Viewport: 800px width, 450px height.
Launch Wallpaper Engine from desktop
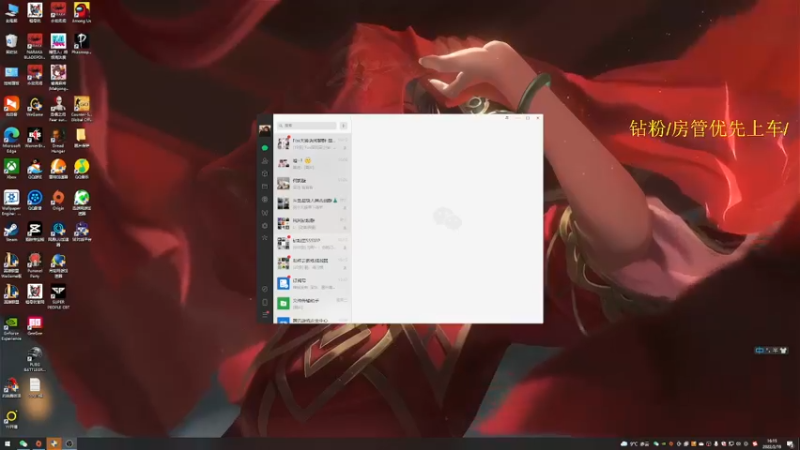[11, 203]
